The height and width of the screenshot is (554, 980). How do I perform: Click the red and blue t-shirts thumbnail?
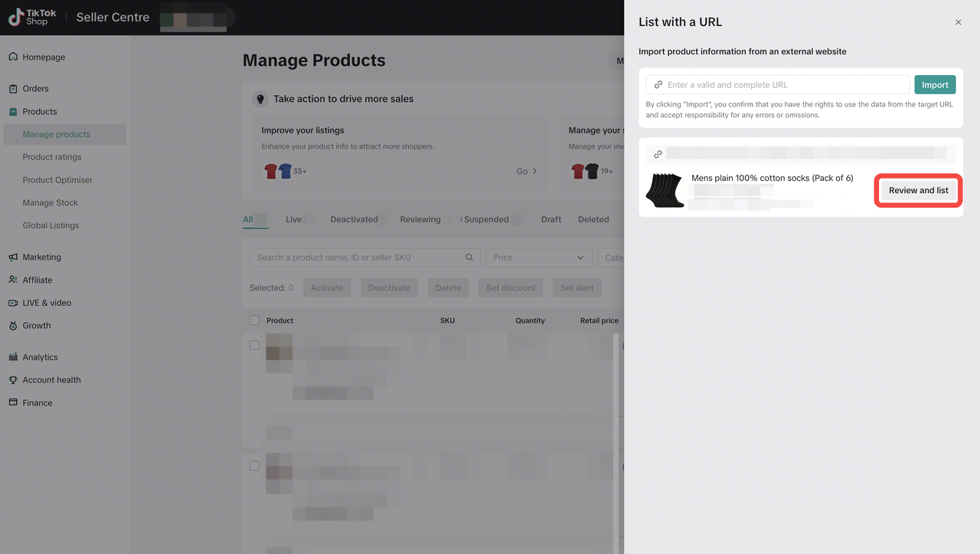(x=278, y=171)
